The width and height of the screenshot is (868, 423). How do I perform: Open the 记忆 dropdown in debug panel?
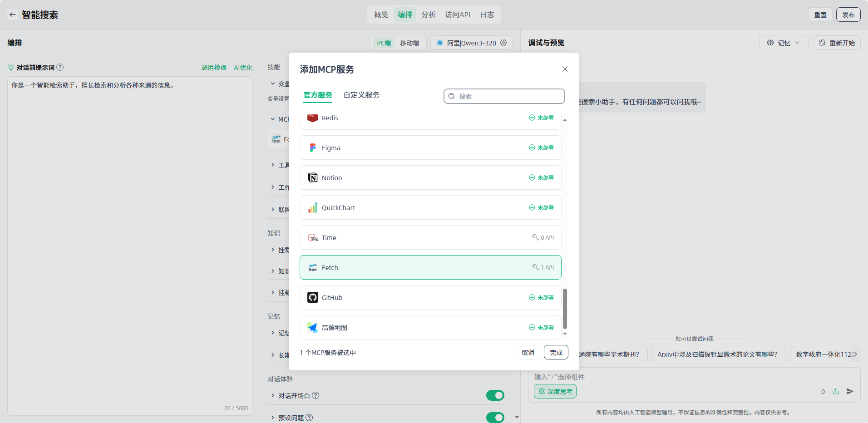tap(784, 43)
